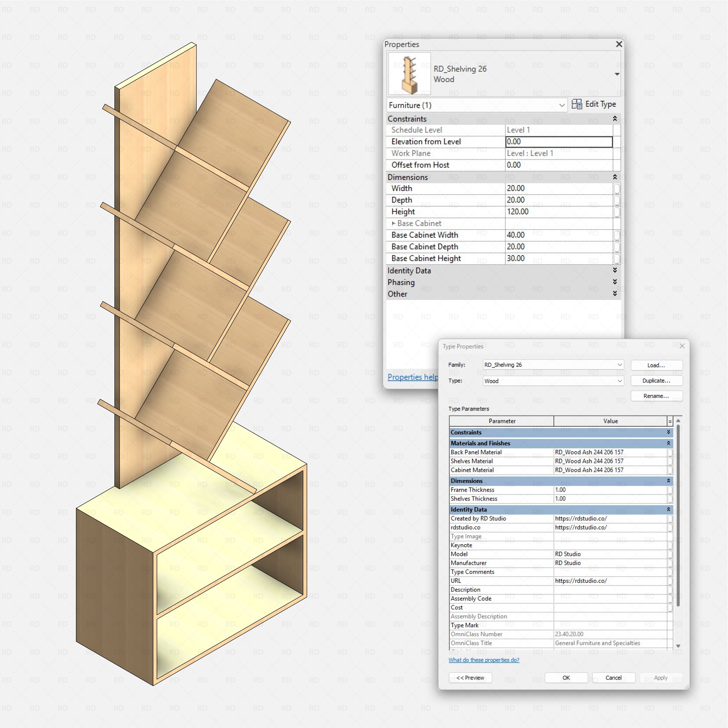This screenshot has height=728, width=728.
Task: Click associate button for Frame Thickness
Action: [x=670, y=490]
